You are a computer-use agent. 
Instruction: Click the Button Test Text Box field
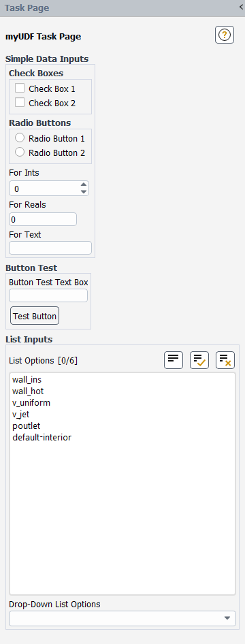coord(48,295)
